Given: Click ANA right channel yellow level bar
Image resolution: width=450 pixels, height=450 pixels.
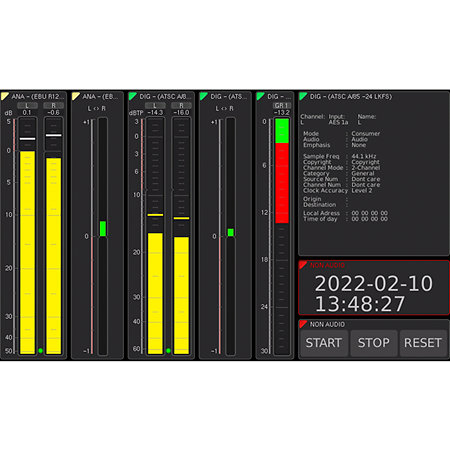Looking at the screenshot, I should coord(54,256).
